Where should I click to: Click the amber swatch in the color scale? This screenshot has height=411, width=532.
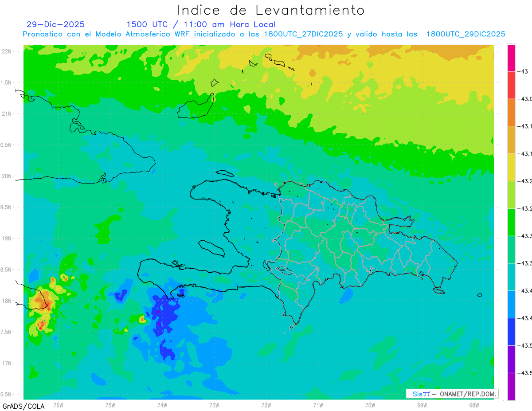pos(511,140)
